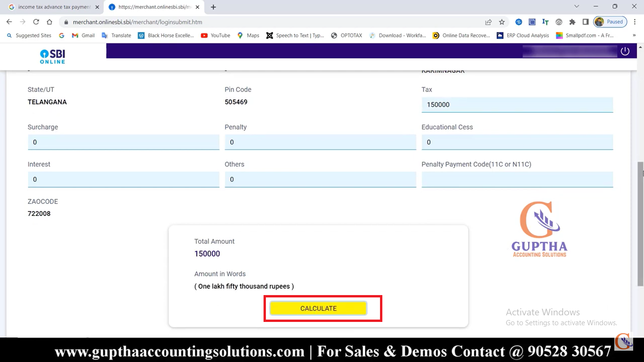
Task: Select the ZAOCODE value 722008
Action: (x=39, y=214)
